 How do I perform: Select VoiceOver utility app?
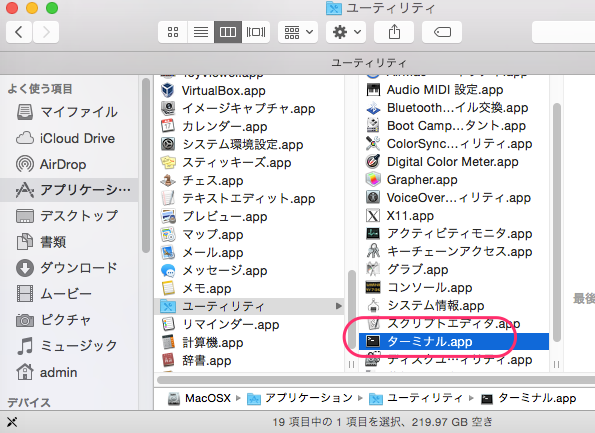pos(454,198)
